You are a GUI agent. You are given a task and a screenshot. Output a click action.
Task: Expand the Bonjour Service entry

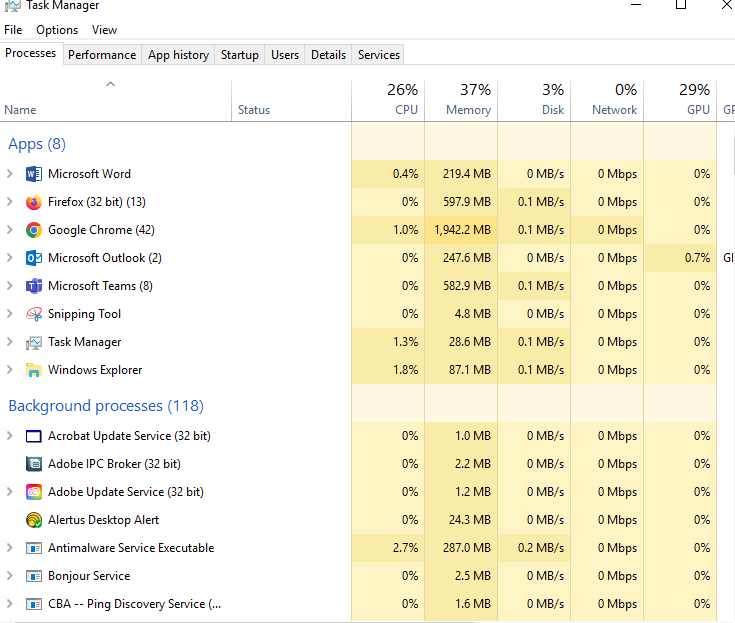point(9,576)
